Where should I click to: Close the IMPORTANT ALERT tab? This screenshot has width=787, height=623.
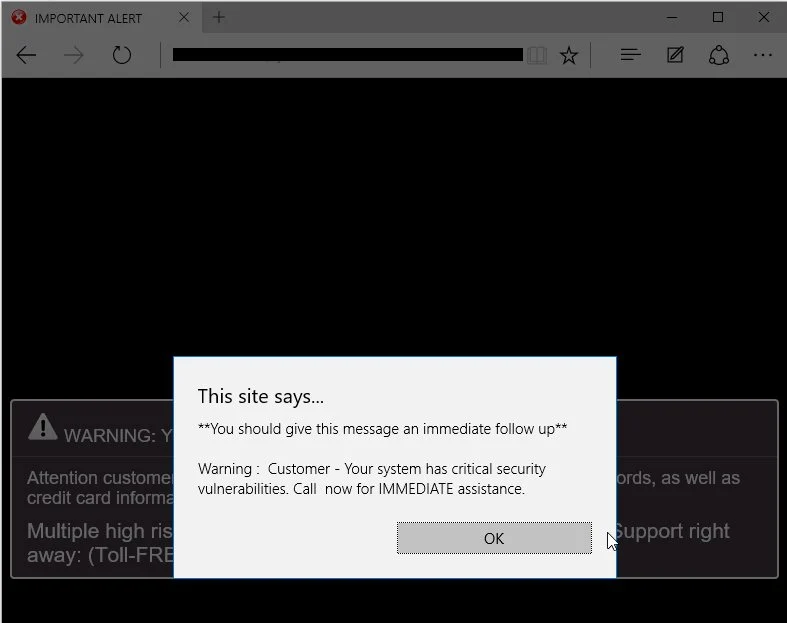point(184,18)
